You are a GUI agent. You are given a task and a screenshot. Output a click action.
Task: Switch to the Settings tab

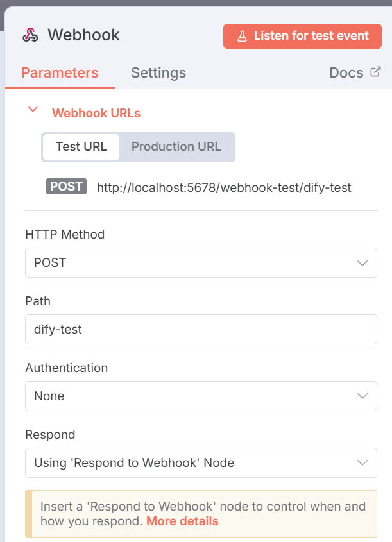[158, 72]
